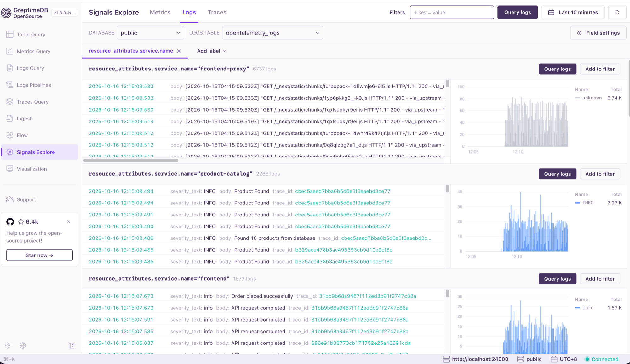This screenshot has width=630, height=364.
Task: Click the server icon beside localhost URL
Action: click(x=446, y=359)
